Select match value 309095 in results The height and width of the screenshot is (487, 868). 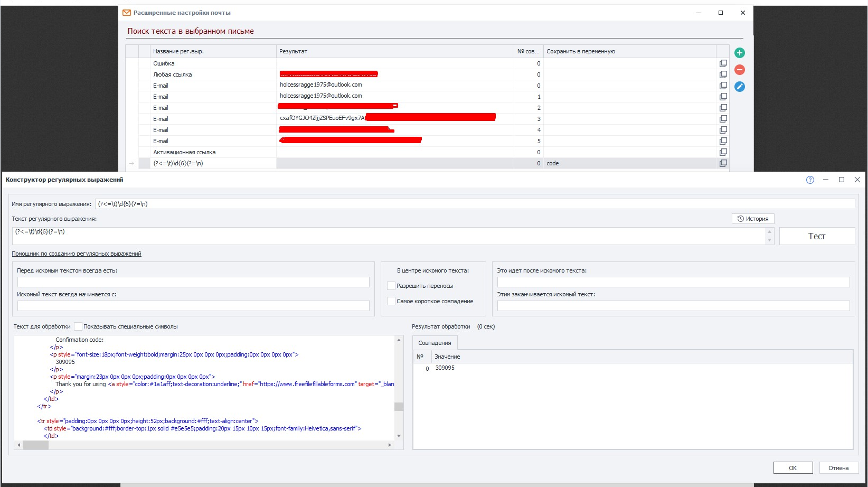point(445,368)
